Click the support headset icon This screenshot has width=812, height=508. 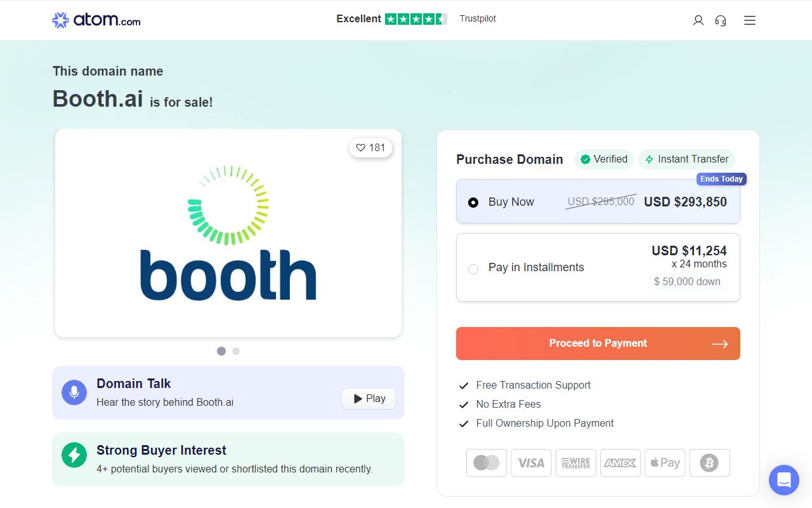coord(721,20)
